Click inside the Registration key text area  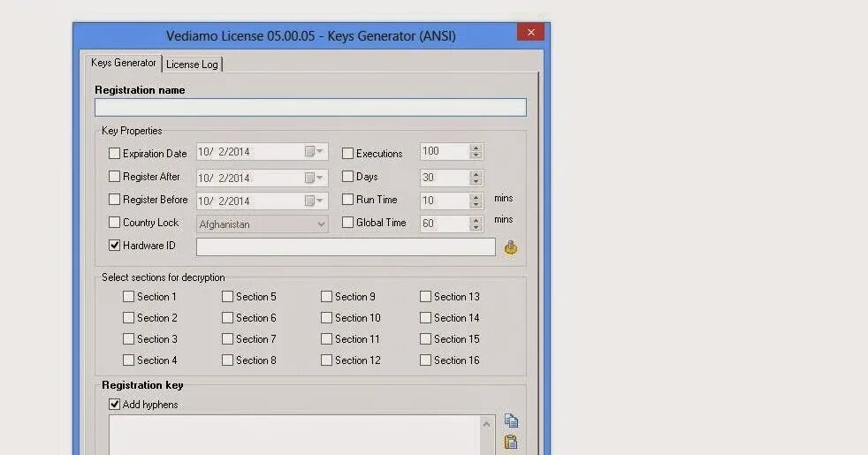point(294,435)
